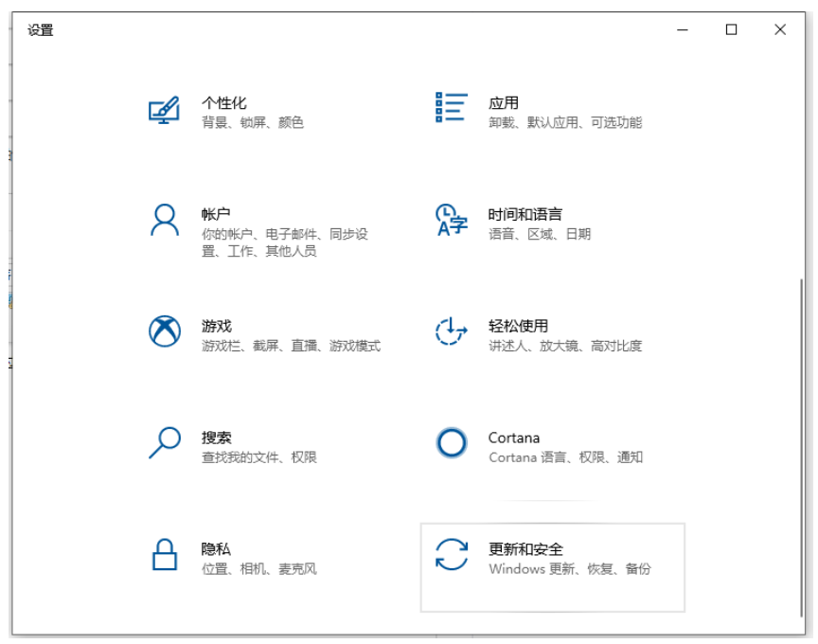Click description 位置、相机、麦克风
The width and height of the screenshot is (818, 644).
coord(259,569)
